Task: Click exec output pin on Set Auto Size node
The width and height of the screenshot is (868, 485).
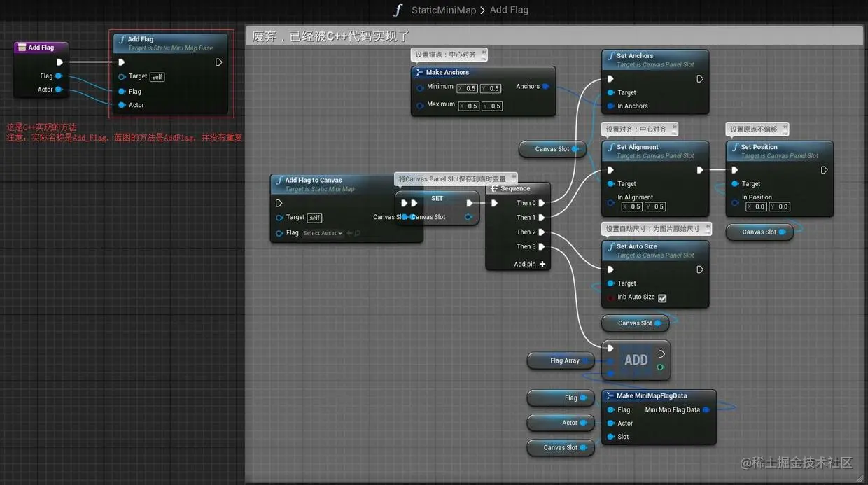Action: (x=699, y=269)
